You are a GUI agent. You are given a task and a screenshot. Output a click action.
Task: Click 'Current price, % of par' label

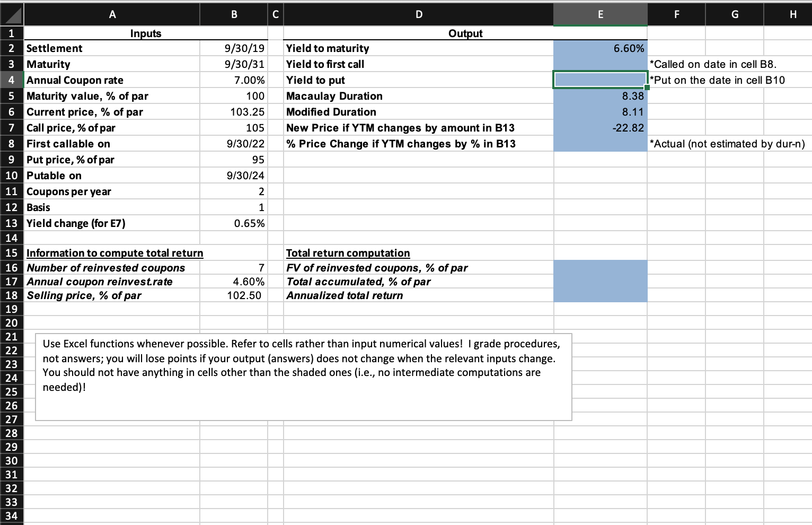coord(85,112)
